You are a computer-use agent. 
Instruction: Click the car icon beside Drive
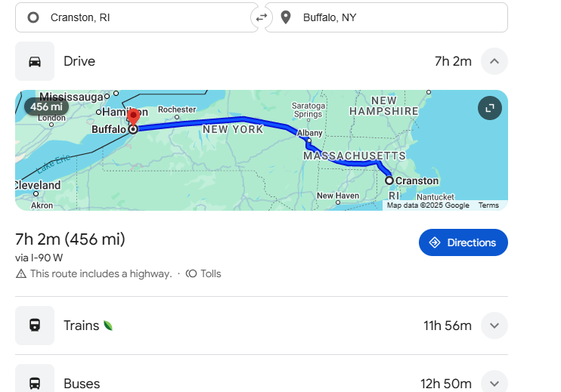[x=35, y=61]
